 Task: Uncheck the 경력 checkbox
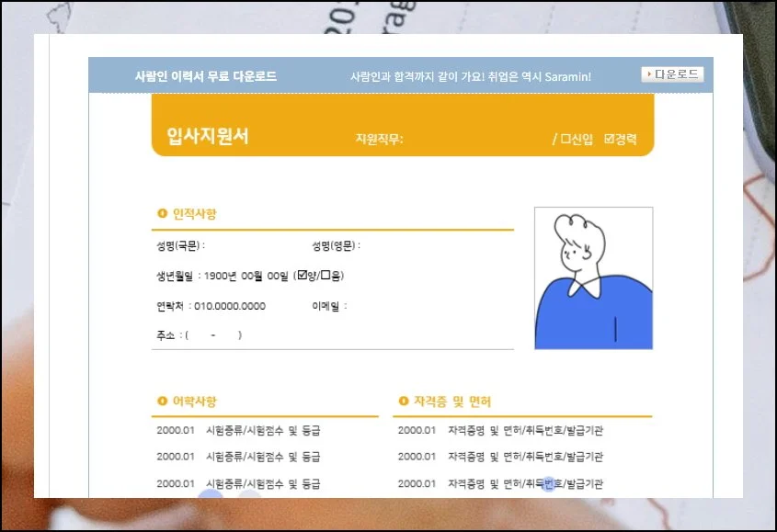[609, 140]
